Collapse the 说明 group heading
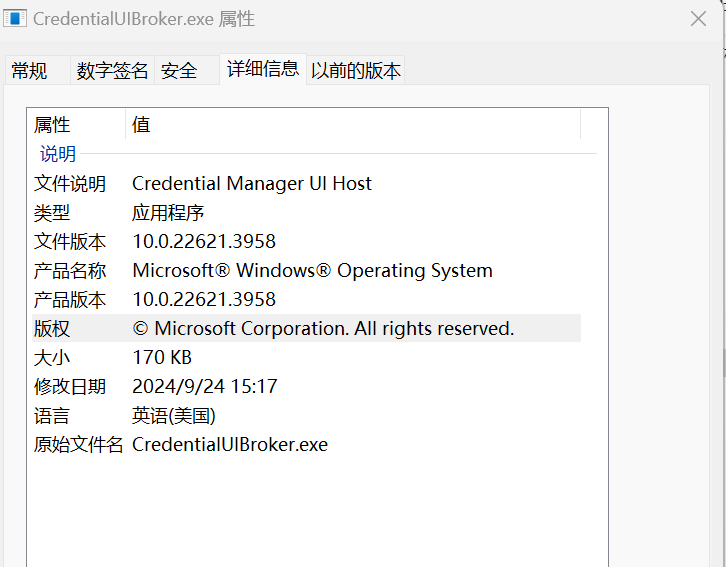 (x=58, y=154)
